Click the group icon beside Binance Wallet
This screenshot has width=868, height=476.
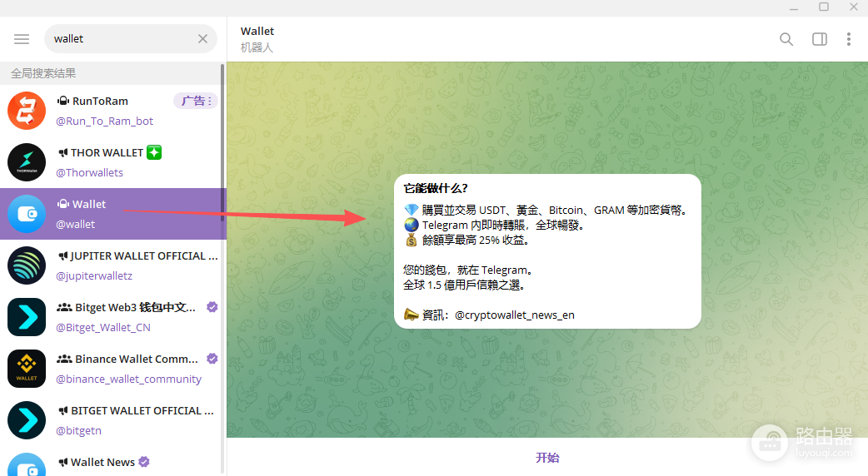64,359
